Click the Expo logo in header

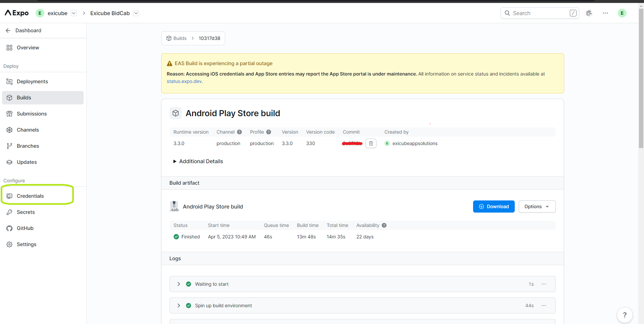[x=17, y=13]
